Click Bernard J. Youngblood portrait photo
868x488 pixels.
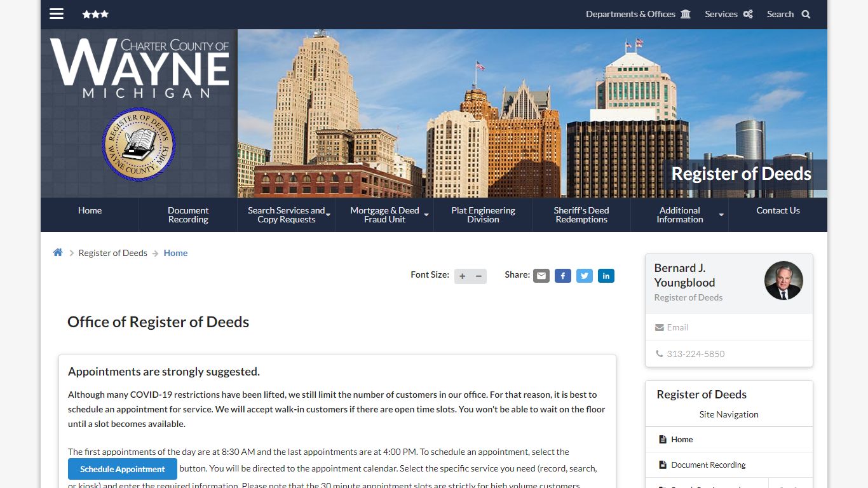[x=783, y=280]
